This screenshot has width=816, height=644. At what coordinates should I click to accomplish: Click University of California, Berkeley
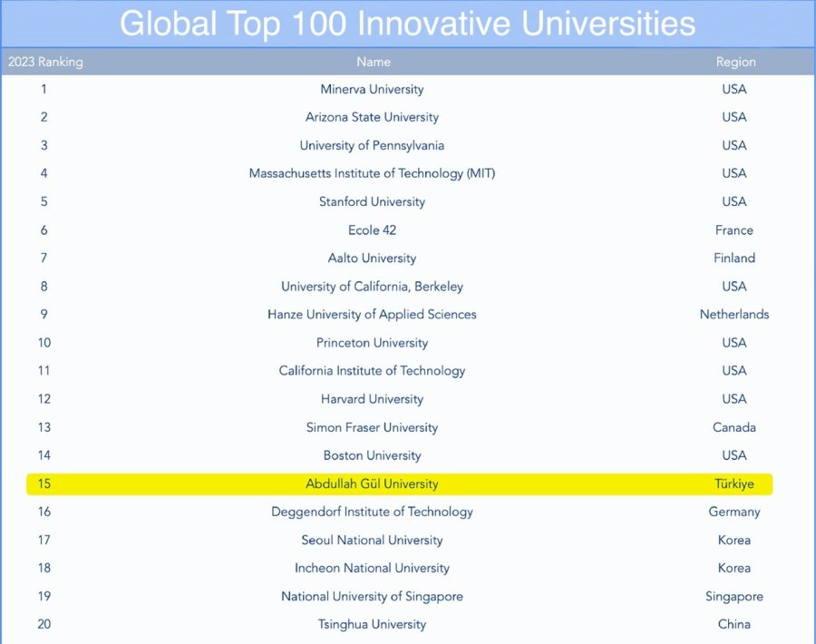[372, 287]
